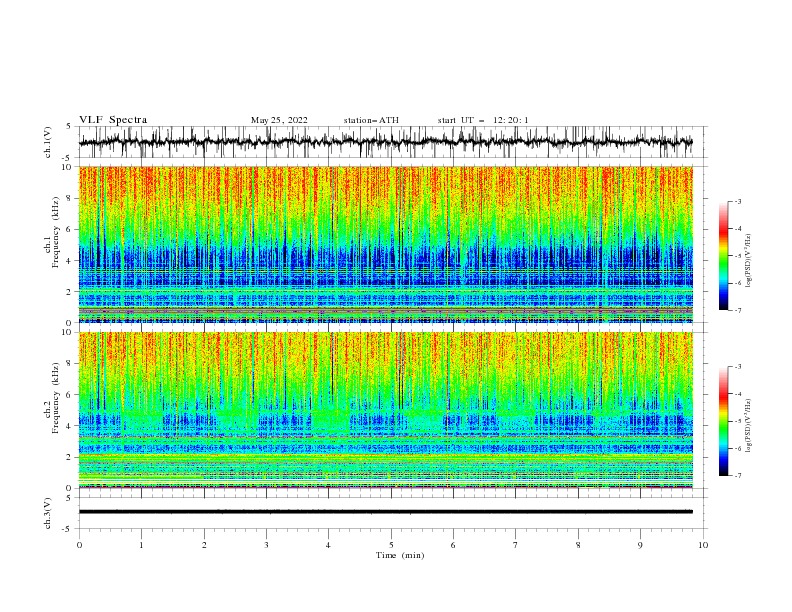Image resolution: width=792 pixels, height=612 pixels.
Task: Click inside the ch.2 spectrogram panel
Action: click(385, 410)
